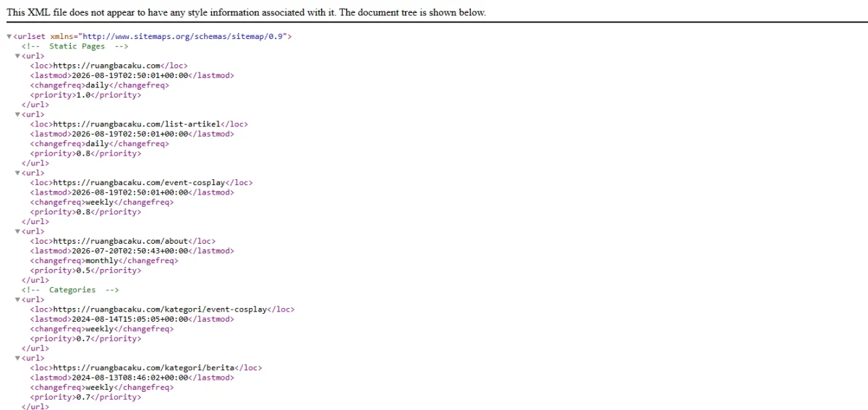Click the sitemaps.org xmlns namespace value
This screenshot has height=410, width=868.
[183, 36]
